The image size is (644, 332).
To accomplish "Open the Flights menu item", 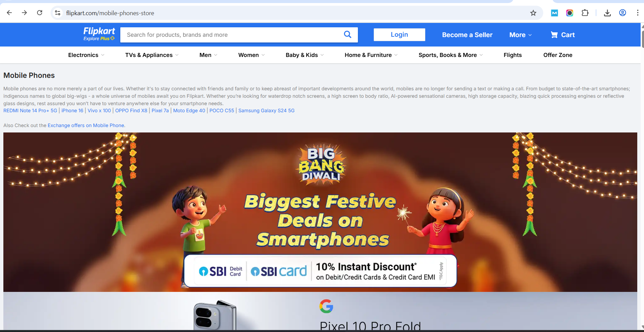I will click(x=513, y=55).
